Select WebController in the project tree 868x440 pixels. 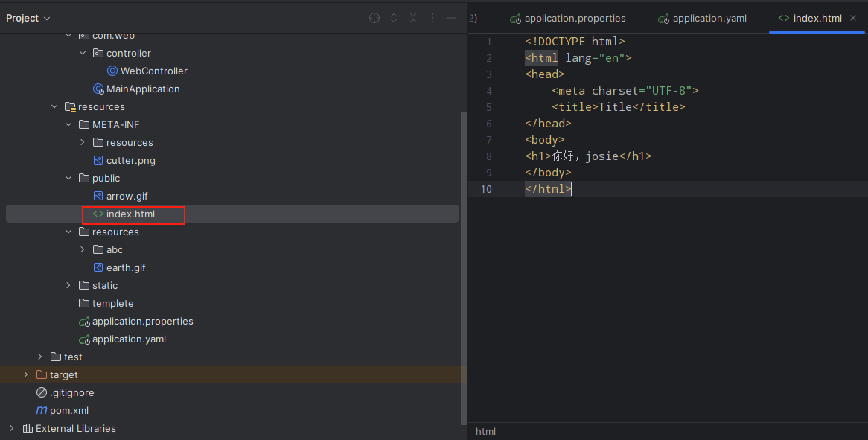(154, 71)
